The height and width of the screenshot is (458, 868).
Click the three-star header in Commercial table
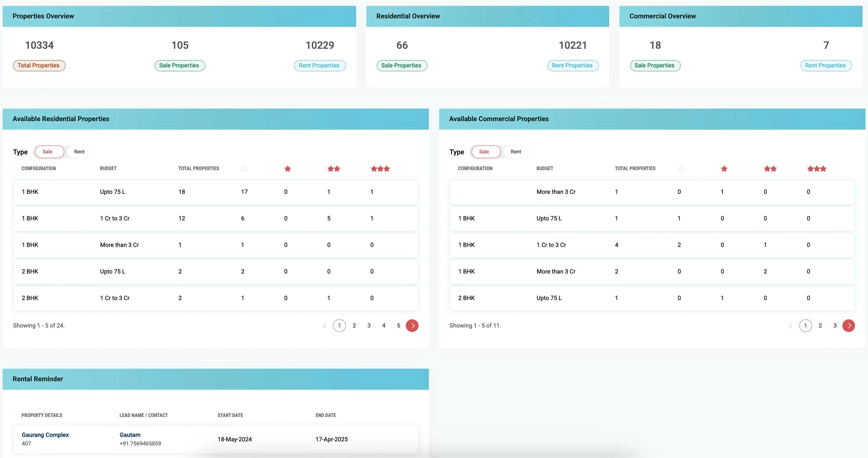[817, 169]
